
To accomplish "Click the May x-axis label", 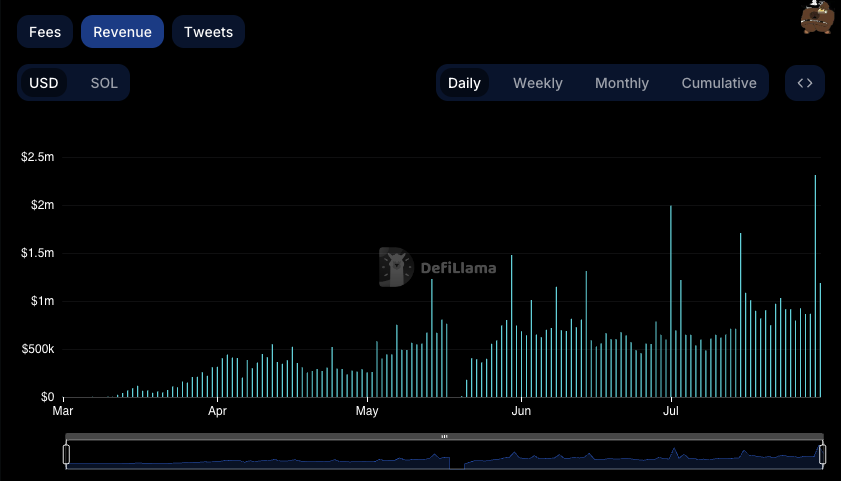I will click(367, 411).
